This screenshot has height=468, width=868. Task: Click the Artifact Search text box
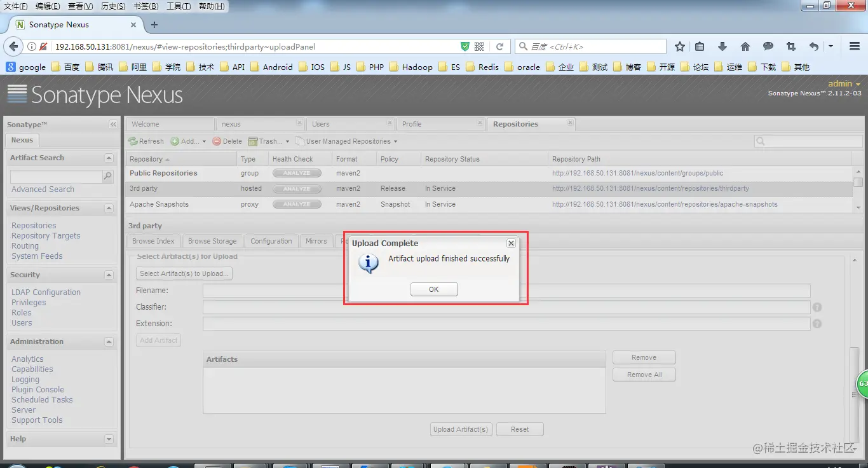(56, 176)
